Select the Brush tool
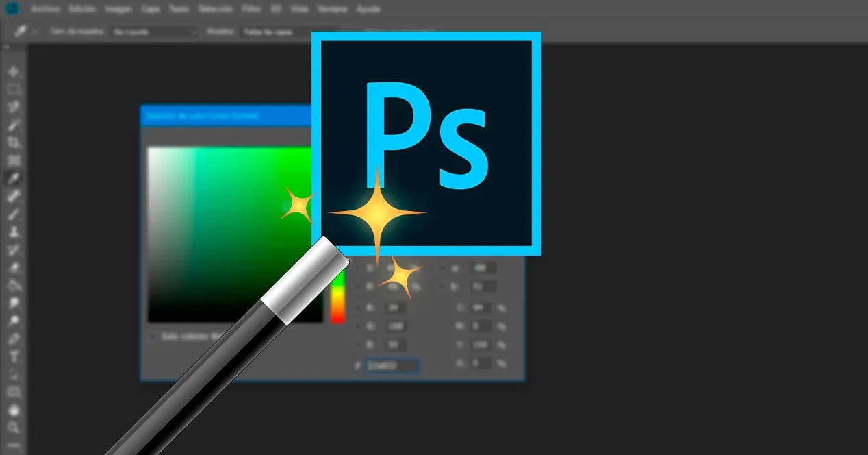This screenshot has height=455, width=868. pos(14,214)
